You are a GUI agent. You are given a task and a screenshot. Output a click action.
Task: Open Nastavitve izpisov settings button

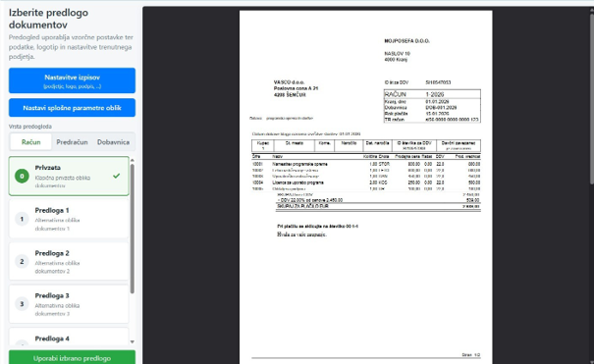(x=72, y=80)
